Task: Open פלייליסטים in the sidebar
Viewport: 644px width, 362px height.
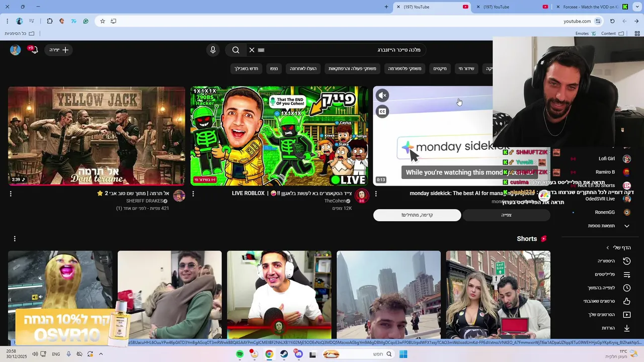Action: (612, 275)
